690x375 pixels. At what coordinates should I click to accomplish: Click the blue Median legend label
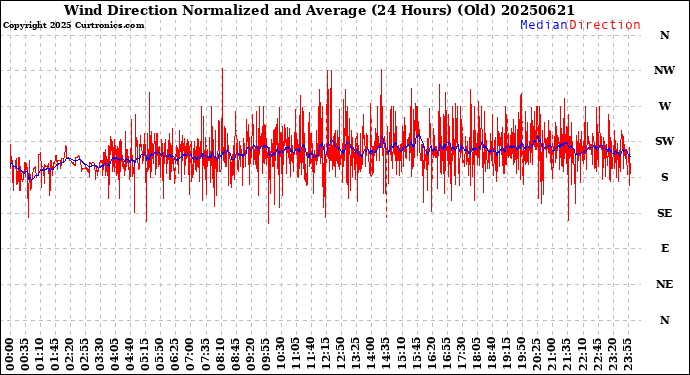tap(544, 25)
